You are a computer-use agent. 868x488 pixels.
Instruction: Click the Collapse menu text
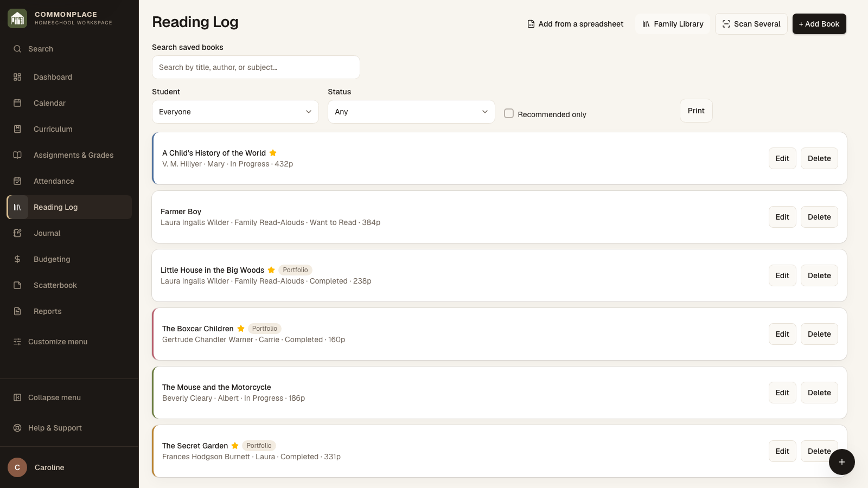coord(54,397)
